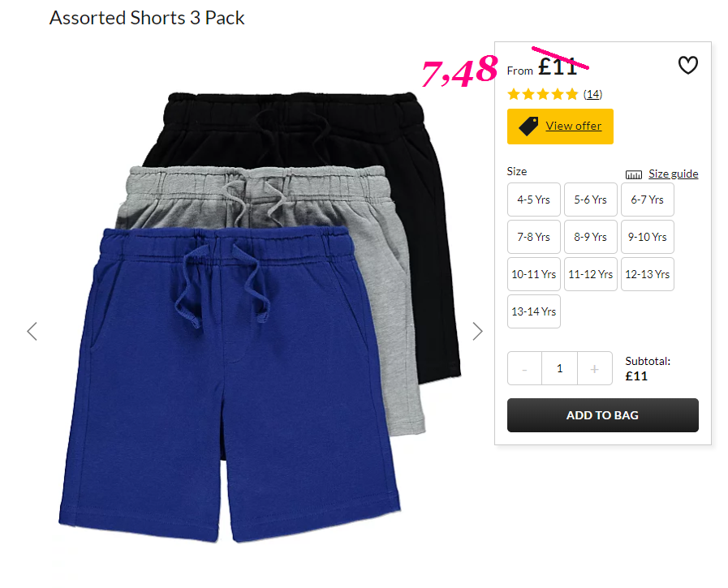The width and height of the screenshot is (728, 588).
Task: Pick size 7-8 Yrs
Action: pos(534,237)
